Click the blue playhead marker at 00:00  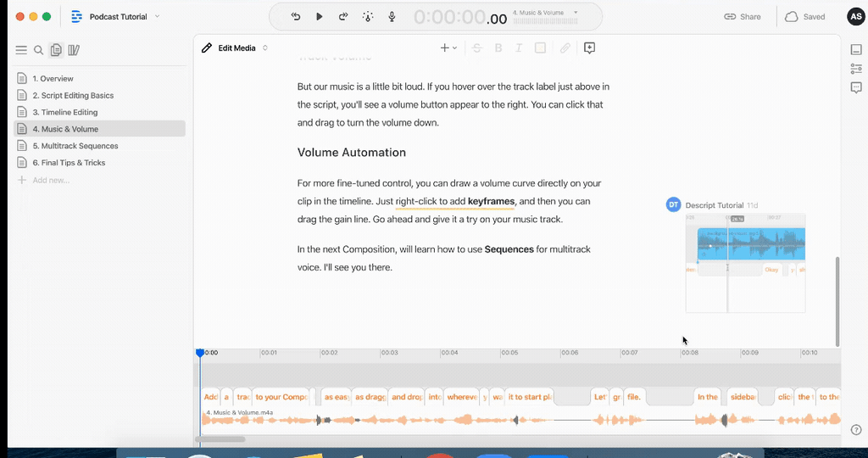click(200, 353)
